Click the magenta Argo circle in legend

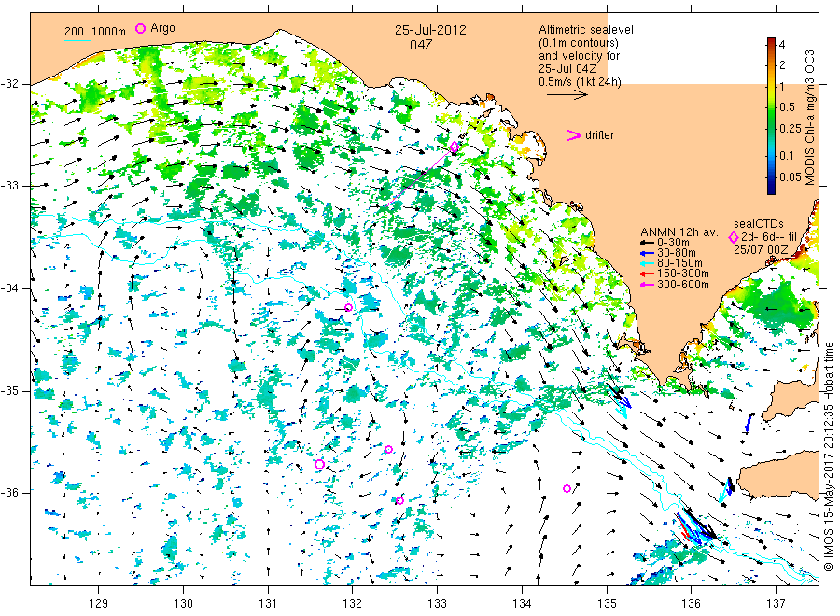pyautogui.click(x=140, y=28)
